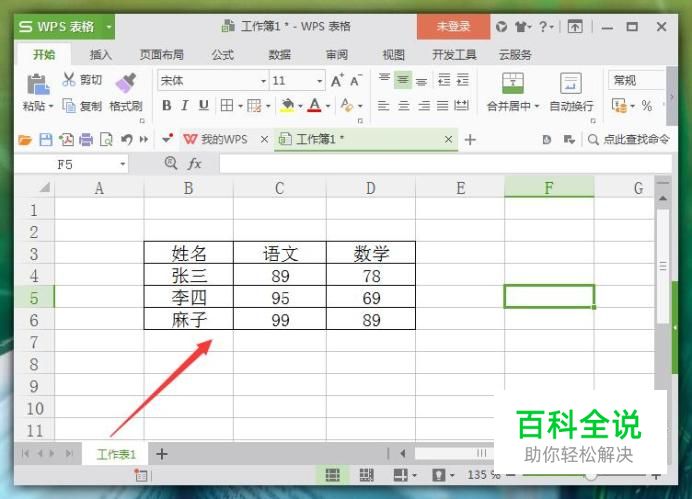Image resolution: width=692 pixels, height=499 pixels.
Task: Open the 开发工具 (Developer) tab
Action: 454,55
